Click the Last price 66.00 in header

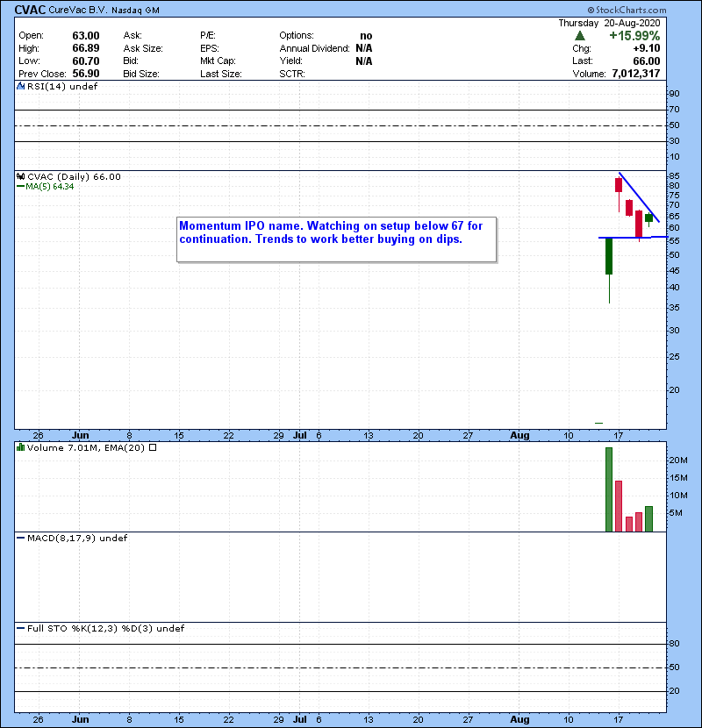[x=646, y=61]
